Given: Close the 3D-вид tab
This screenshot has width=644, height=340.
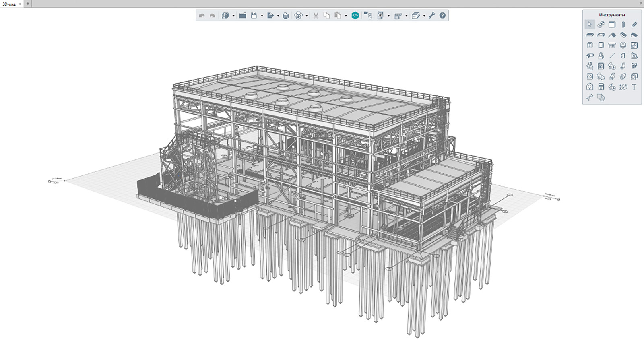Looking at the screenshot, I should [x=20, y=4].
